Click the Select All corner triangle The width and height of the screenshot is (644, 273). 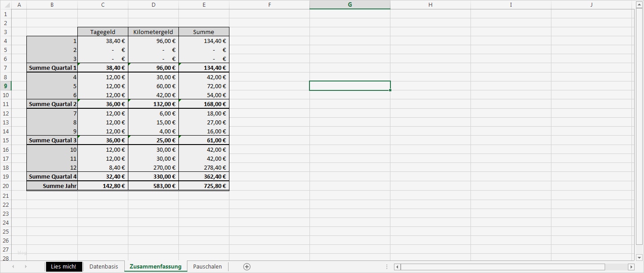coord(6,5)
